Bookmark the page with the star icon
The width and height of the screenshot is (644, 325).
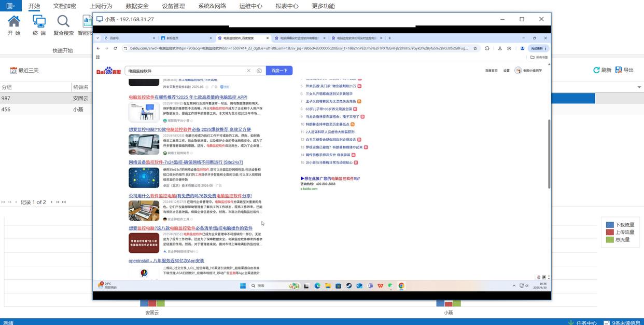(x=475, y=48)
